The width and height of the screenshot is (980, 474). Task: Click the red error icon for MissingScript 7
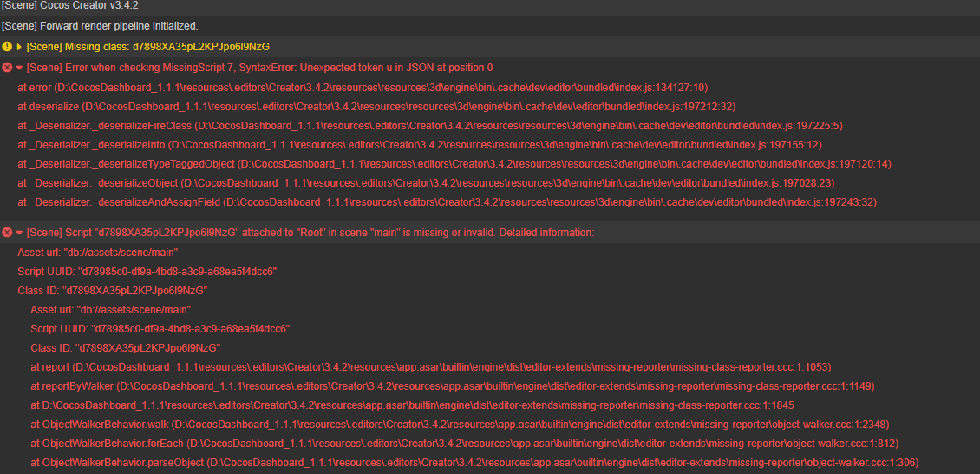click(x=7, y=68)
